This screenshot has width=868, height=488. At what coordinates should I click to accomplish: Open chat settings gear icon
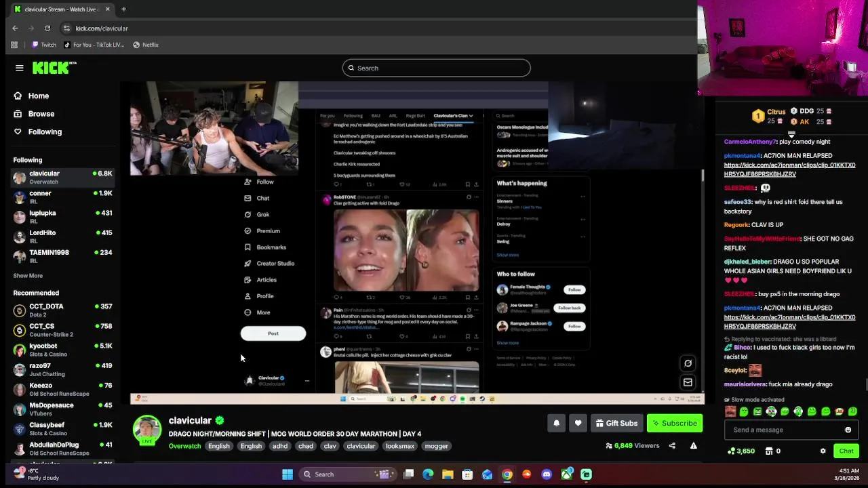point(823,451)
